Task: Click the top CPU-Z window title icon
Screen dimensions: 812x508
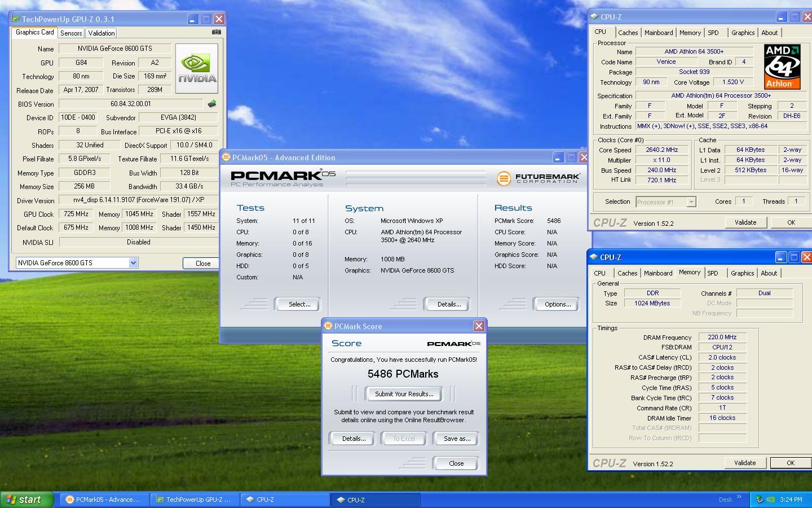Action: [595, 17]
